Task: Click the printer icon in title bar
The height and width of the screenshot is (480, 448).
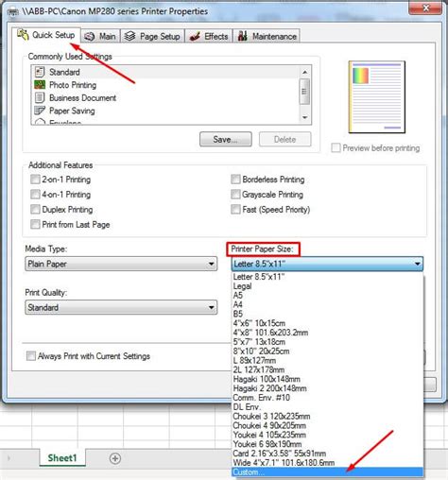Action: point(13,11)
